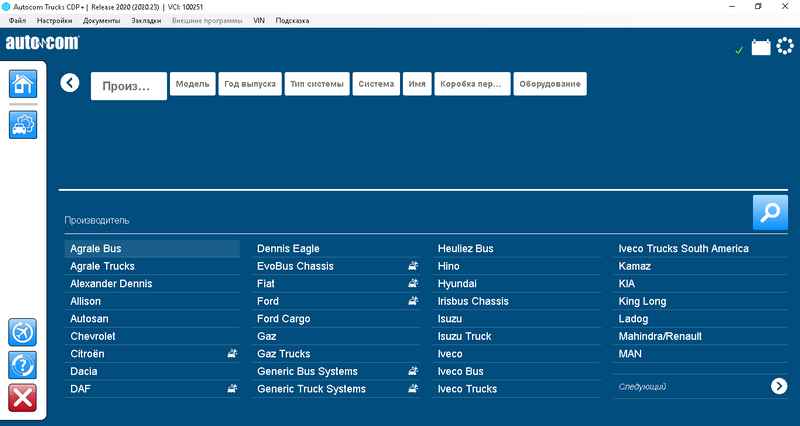Viewport: 800px width, 426px height.
Task: Select the Произ... breadcrumb tab
Action: 129,86
